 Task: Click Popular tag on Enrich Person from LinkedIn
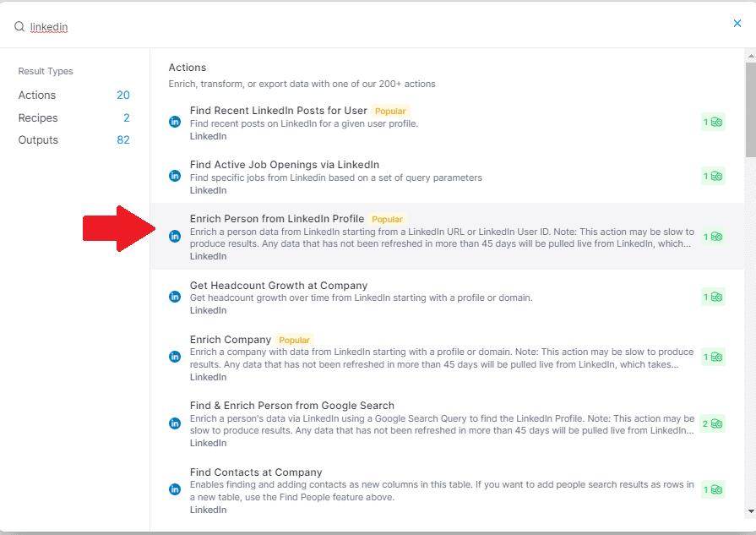[387, 219]
